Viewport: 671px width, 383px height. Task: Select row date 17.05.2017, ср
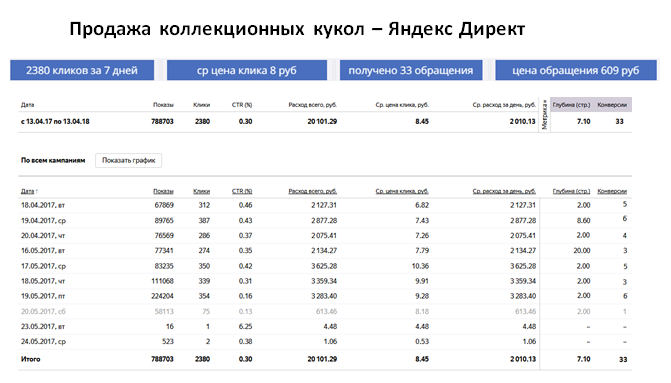point(43,266)
